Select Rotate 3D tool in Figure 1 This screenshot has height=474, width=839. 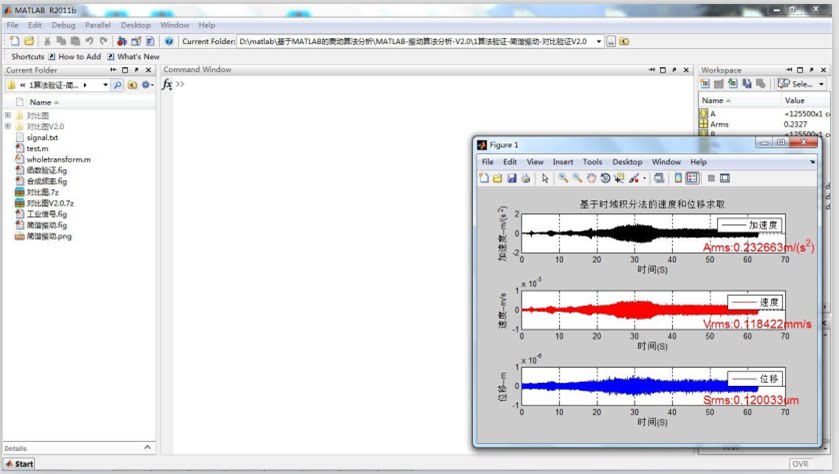click(605, 178)
